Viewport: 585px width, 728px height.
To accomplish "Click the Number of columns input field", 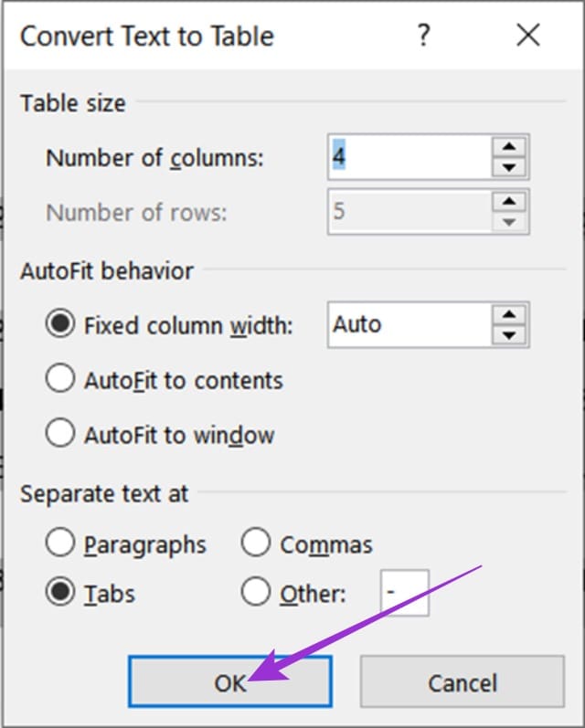I will coord(409,157).
